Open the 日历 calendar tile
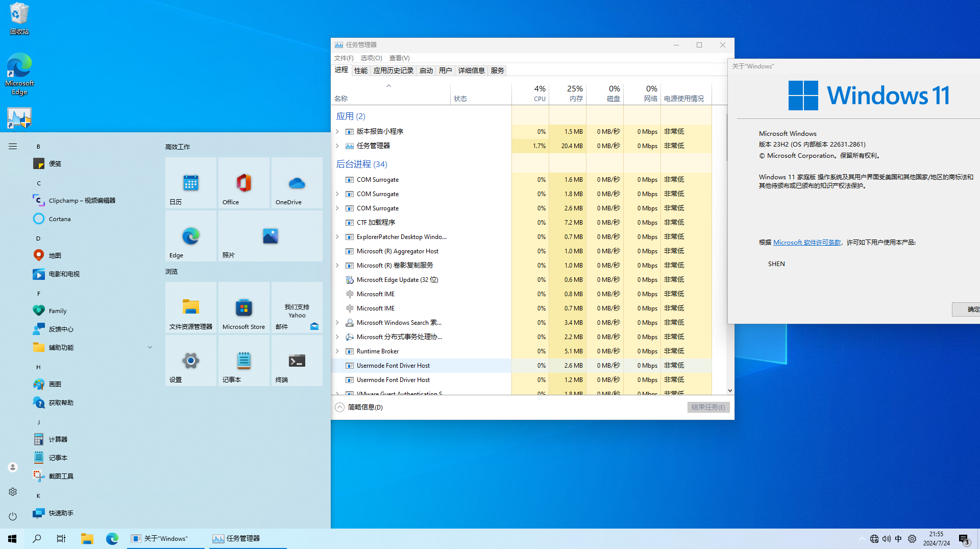Image resolution: width=980 pixels, height=549 pixels. (x=191, y=183)
